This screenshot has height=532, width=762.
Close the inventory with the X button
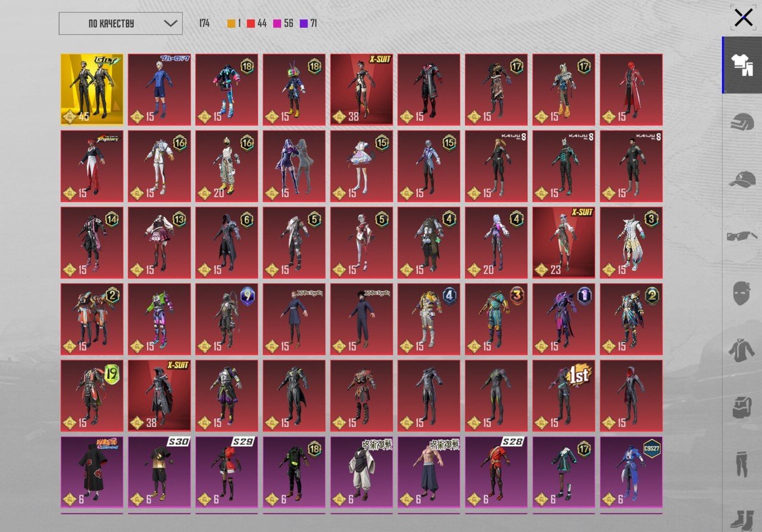tap(744, 18)
